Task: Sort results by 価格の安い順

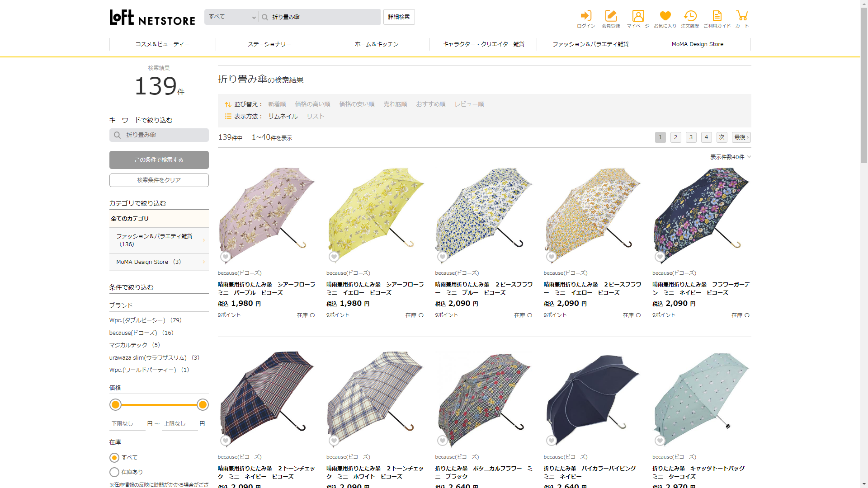Action: coord(357,104)
